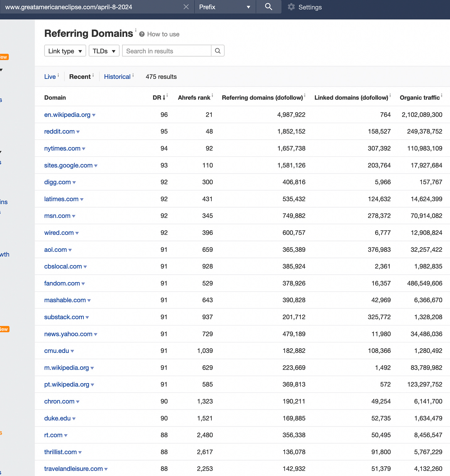This screenshot has height=476, width=450.
Task: Open m.wikipedia.org domain link
Action: click(x=66, y=368)
